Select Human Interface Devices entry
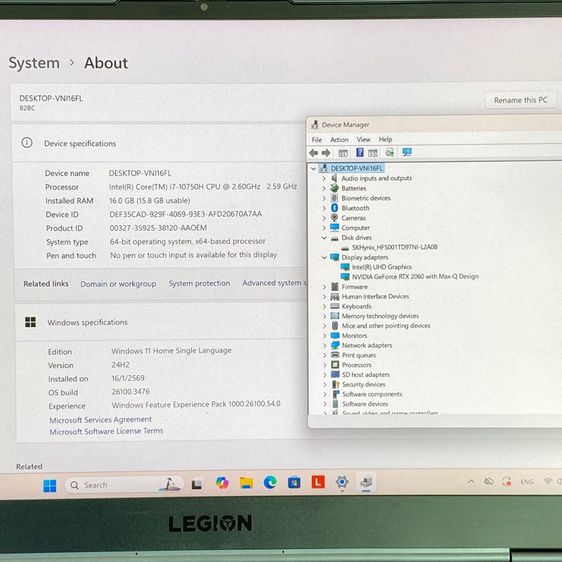562x562 pixels. click(375, 296)
